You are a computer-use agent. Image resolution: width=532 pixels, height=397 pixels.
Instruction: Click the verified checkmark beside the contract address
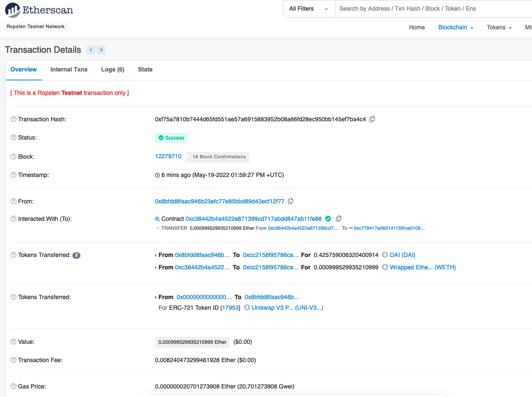pyautogui.click(x=328, y=219)
